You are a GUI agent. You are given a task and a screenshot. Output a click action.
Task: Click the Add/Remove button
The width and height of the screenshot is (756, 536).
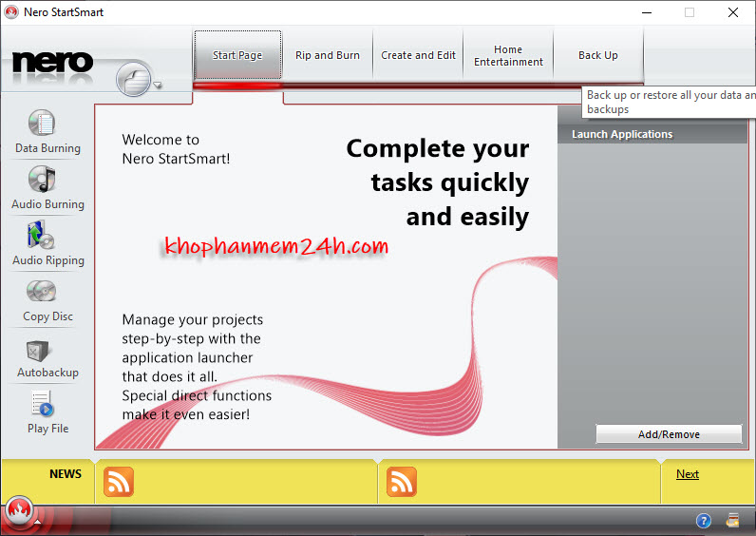(669, 434)
